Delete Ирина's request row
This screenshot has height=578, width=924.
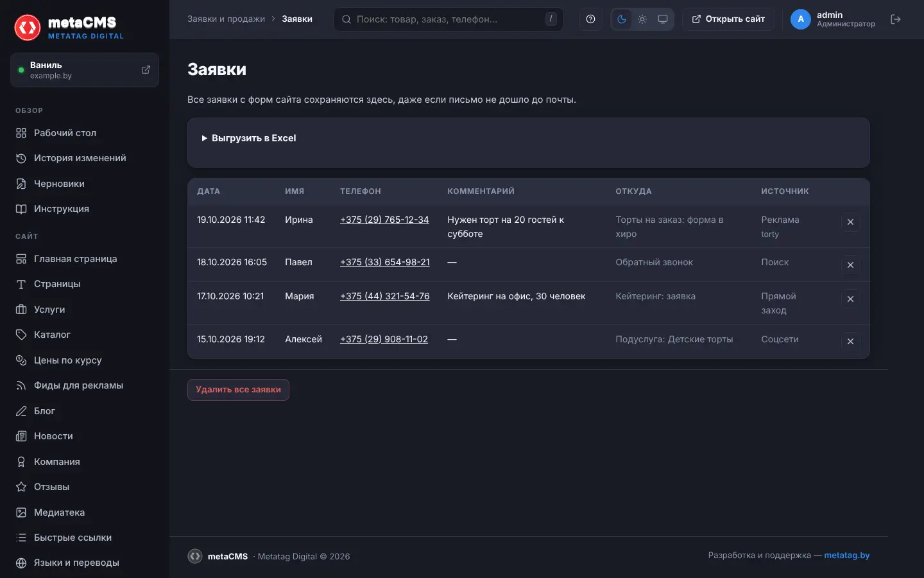click(850, 222)
